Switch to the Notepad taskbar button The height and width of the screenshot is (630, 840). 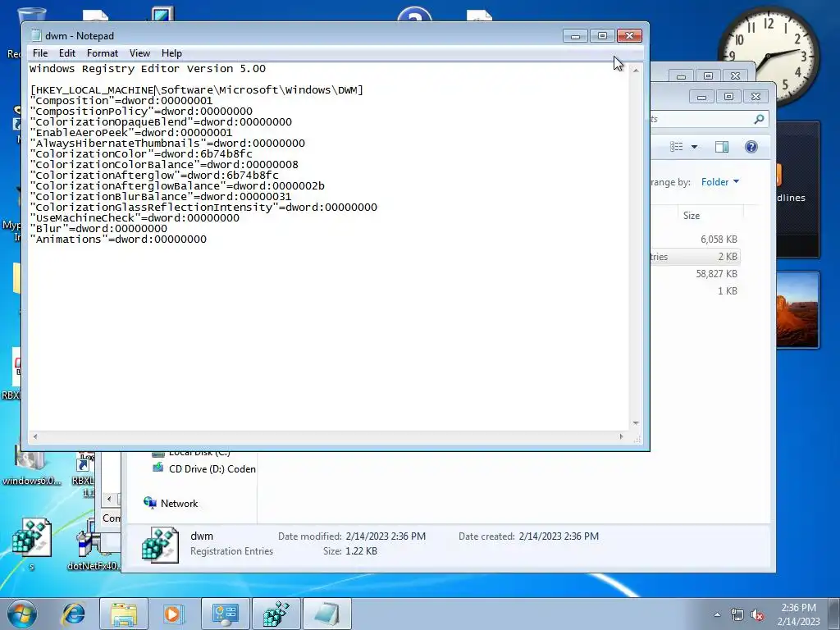tap(326, 614)
